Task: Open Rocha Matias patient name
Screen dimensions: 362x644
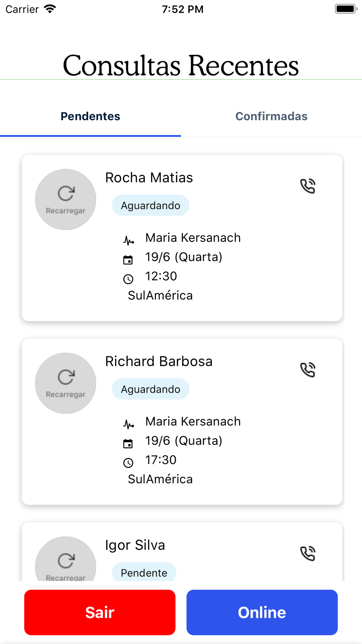Action: [149, 177]
